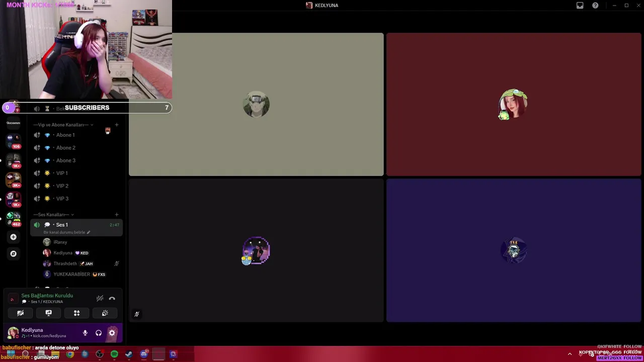
Task: Open File Explorer from taskbar
Action: (x=55, y=354)
